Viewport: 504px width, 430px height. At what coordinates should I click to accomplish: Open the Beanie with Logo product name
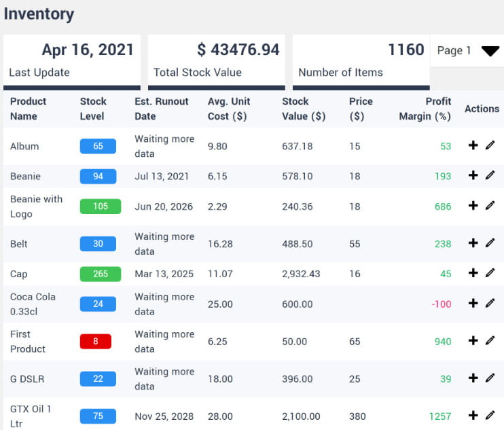coord(36,206)
